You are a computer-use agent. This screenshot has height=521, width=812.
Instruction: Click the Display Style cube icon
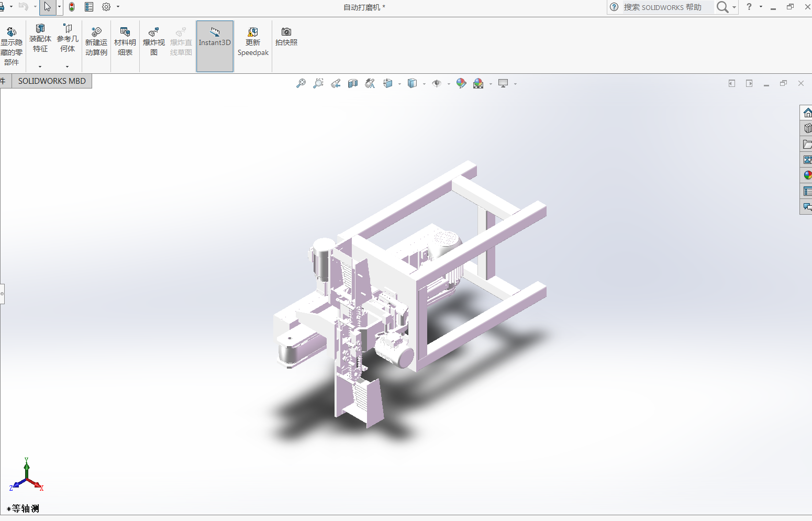tap(413, 83)
